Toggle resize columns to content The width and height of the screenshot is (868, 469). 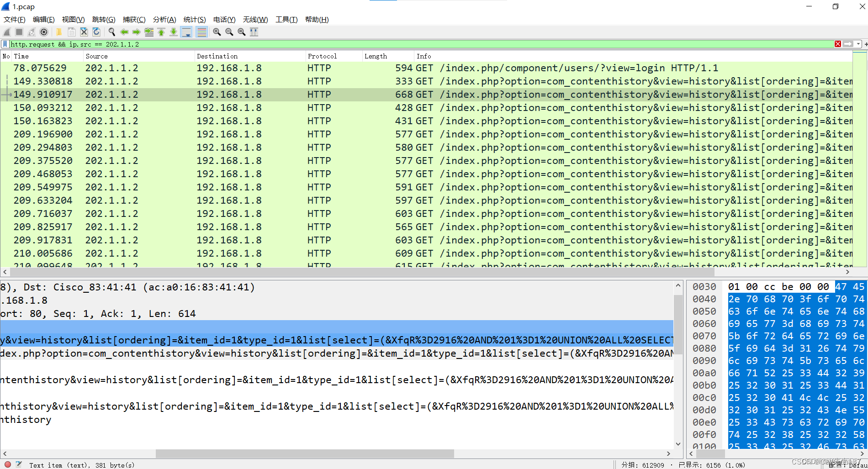(254, 32)
